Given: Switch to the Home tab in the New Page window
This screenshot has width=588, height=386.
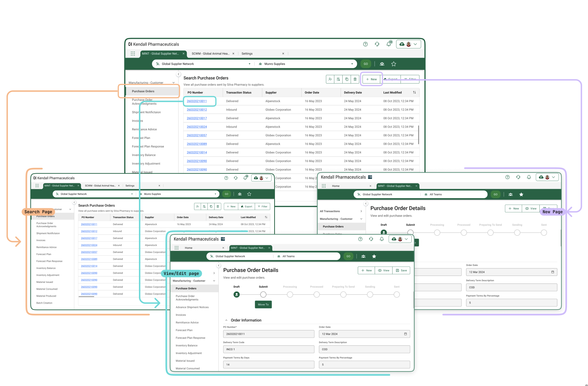Looking at the screenshot, I should click(336, 186).
